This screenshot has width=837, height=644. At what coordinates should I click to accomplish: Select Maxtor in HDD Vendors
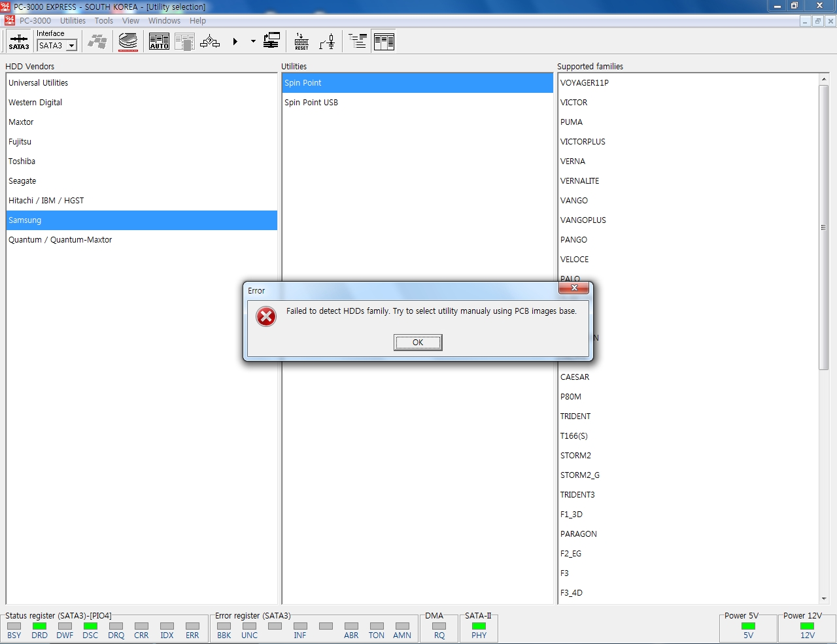click(x=142, y=122)
